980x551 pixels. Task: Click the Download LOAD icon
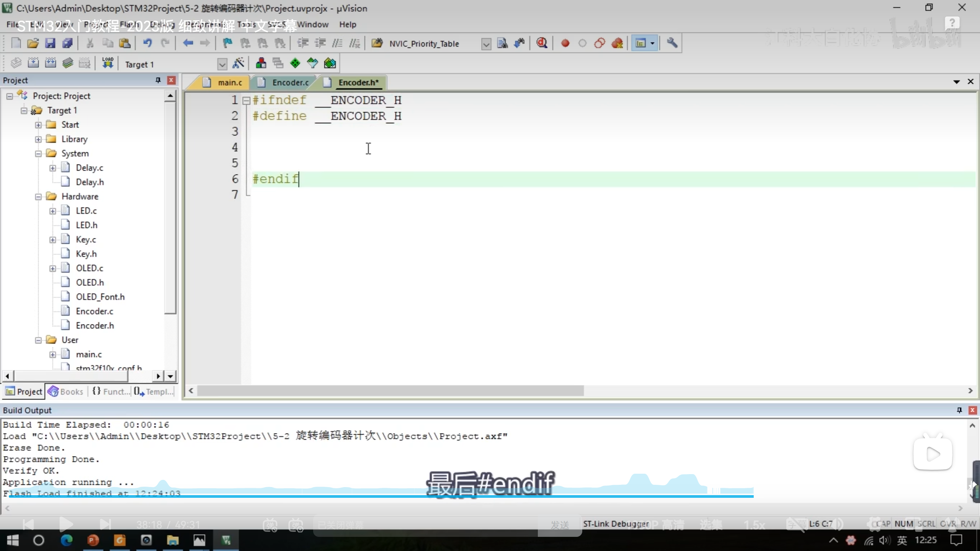tap(108, 63)
